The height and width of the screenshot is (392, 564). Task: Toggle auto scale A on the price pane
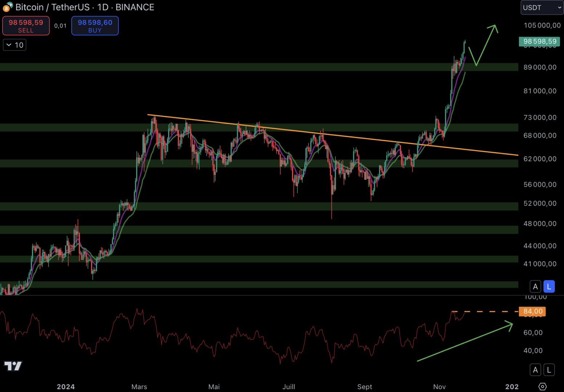pos(535,286)
